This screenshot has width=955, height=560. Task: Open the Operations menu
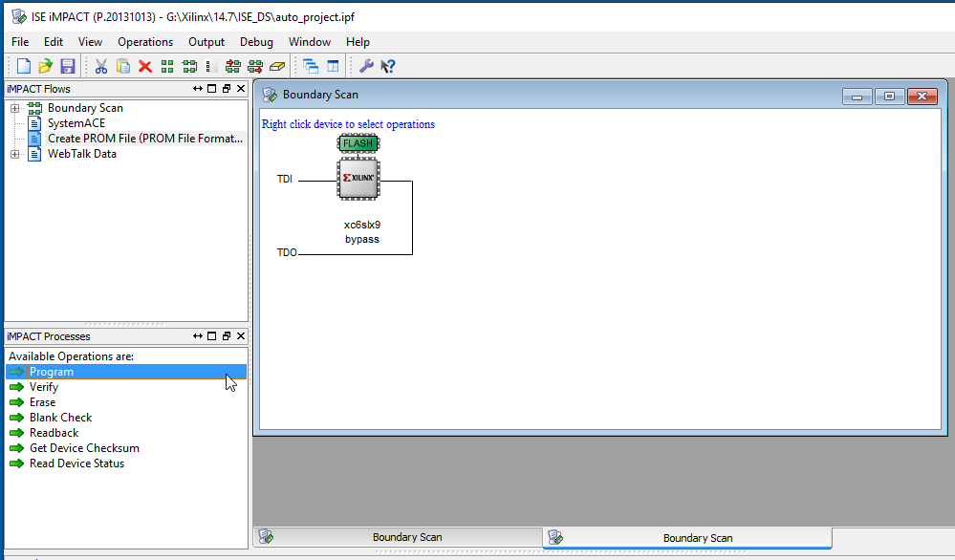(145, 42)
